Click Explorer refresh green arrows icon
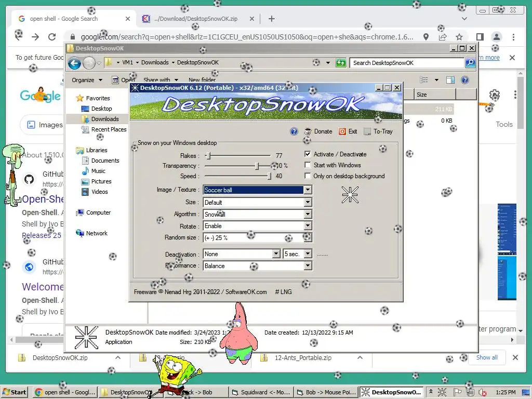The height and width of the screenshot is (399, 532). pos(341,63)
